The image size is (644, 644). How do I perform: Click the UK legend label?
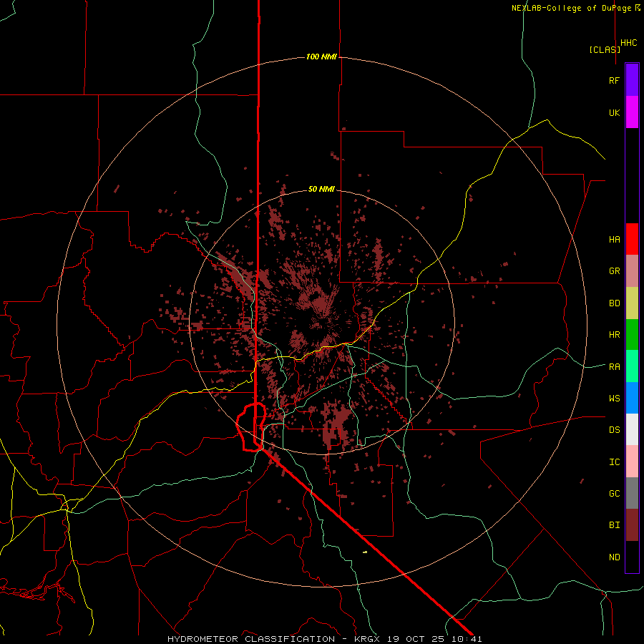(x=614, y=112)
